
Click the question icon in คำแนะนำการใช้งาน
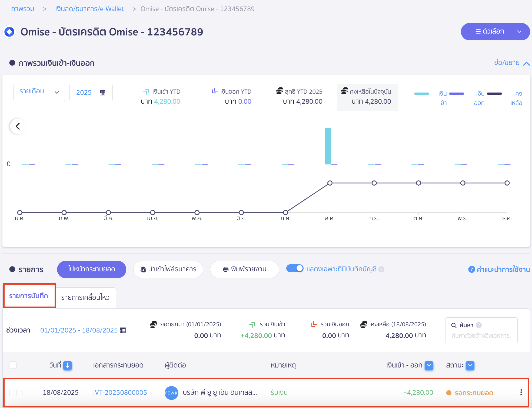tap(472, 269)
